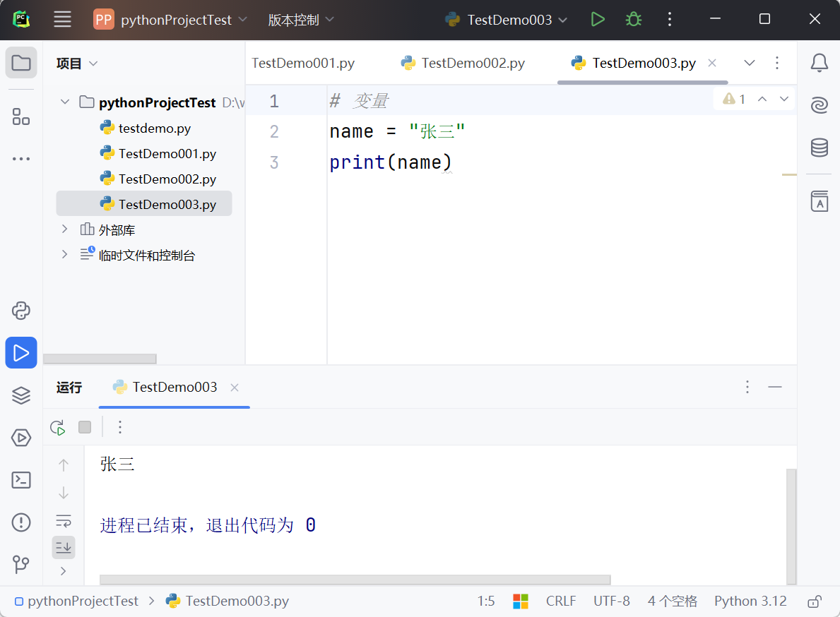Open line:column 1:5 position widget

point(486,601)
